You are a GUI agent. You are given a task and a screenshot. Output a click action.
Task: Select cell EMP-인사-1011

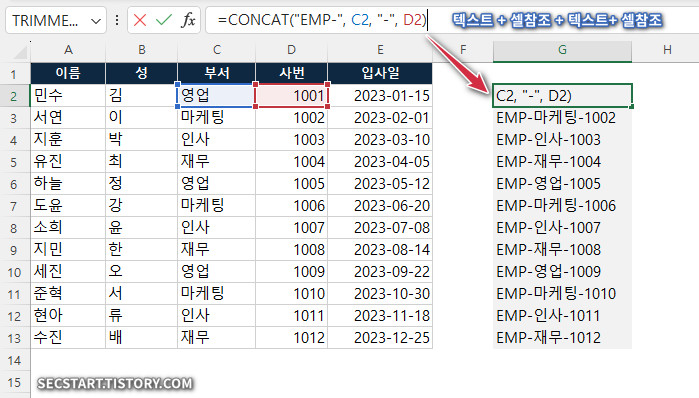(562, 316)
